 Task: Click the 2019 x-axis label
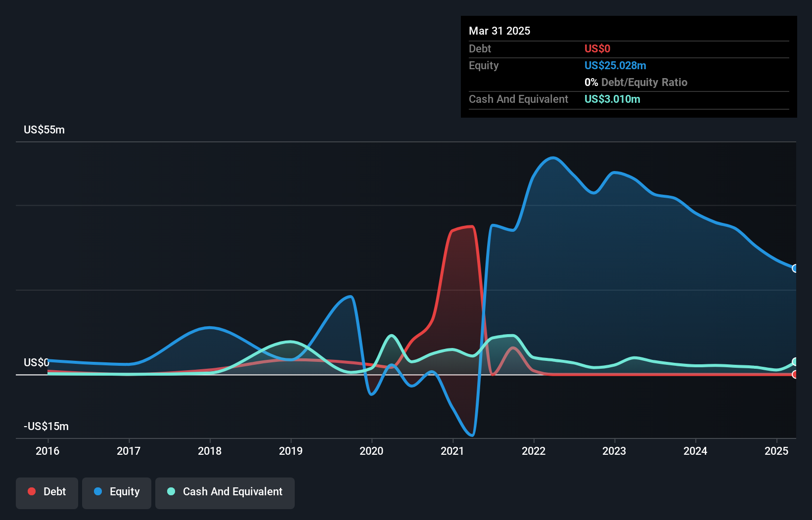(x=291, y=451)
